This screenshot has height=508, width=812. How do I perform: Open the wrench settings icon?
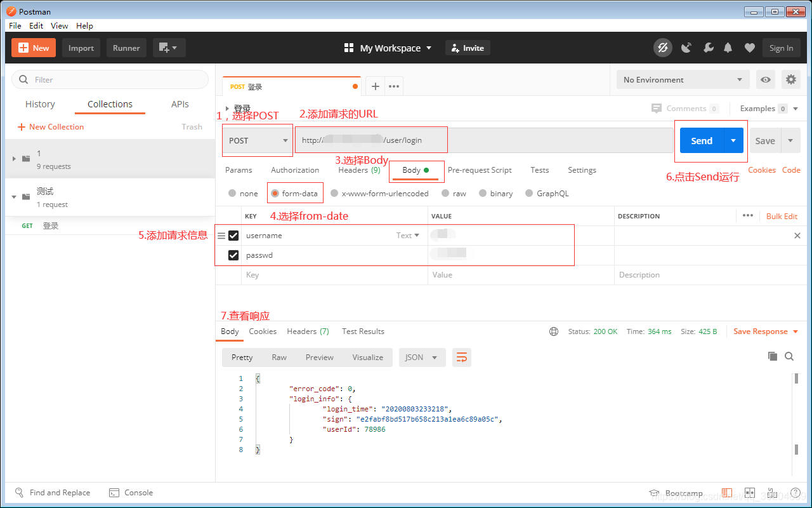click(x=709, y=48)
